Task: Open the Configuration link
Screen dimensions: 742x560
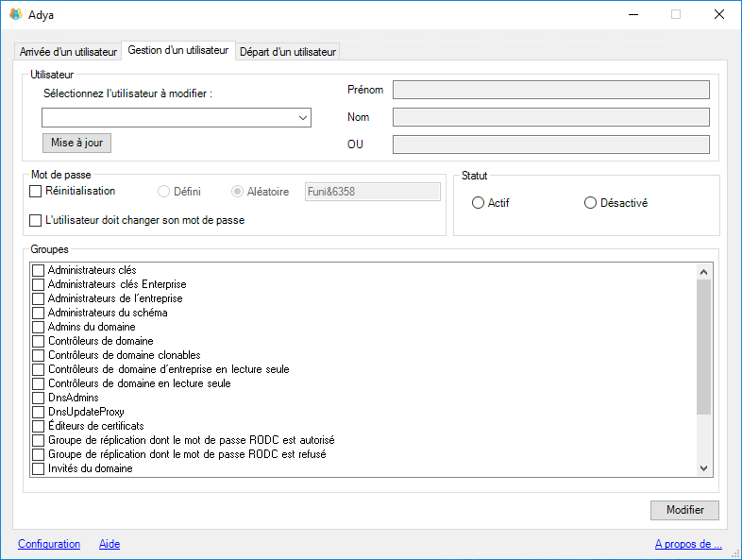Action: pyautogui.click(x=49, y=544)
